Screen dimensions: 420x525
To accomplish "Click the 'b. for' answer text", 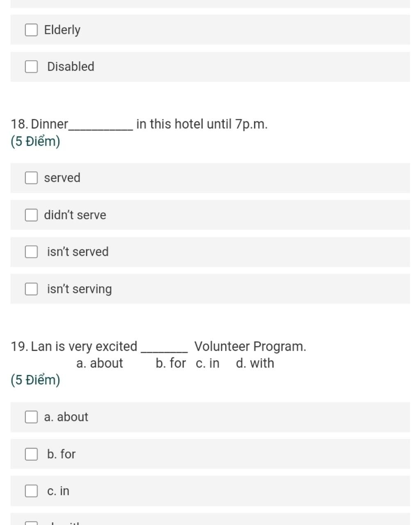I will (62, 454).
